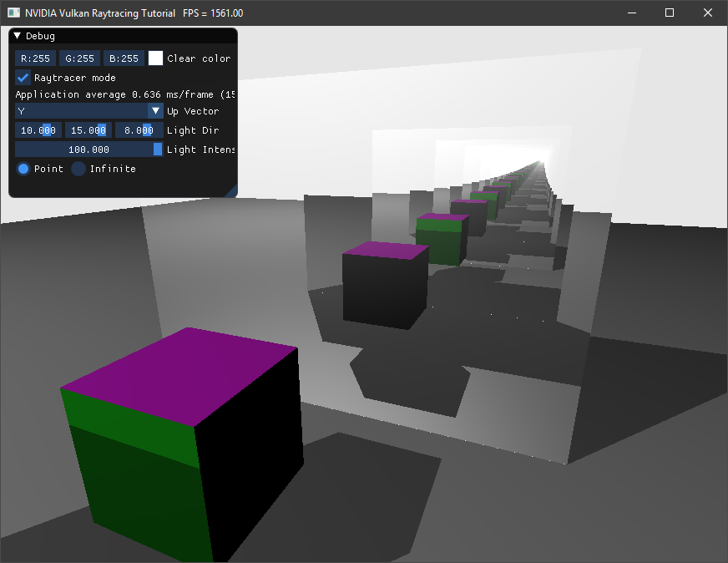
Task: Open the Up Vector dropdown arrow
Action: click(155, 111)
